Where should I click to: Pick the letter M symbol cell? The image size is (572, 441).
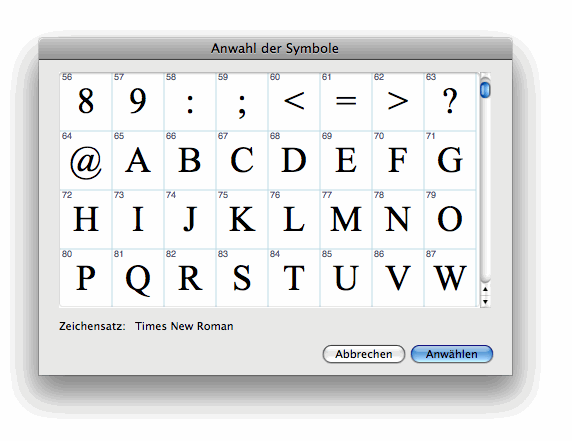[x=346, y=219]
